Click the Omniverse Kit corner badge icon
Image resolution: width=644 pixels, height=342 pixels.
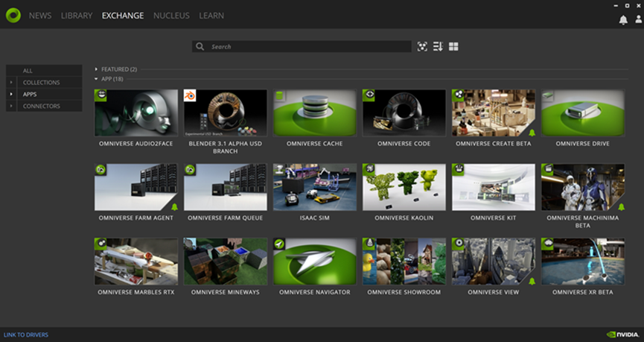458,170
